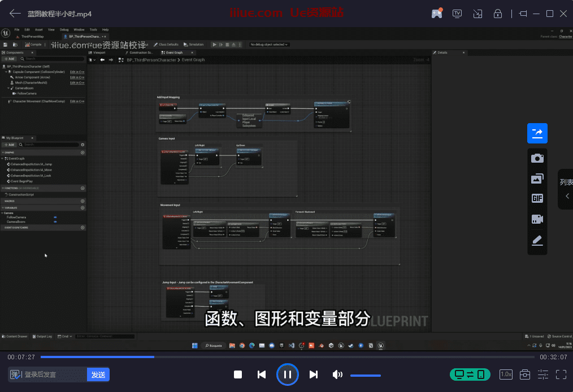This screenshot has width=573, height=392.
Task: Click the volume slider bar
Action: click(365, 375)
